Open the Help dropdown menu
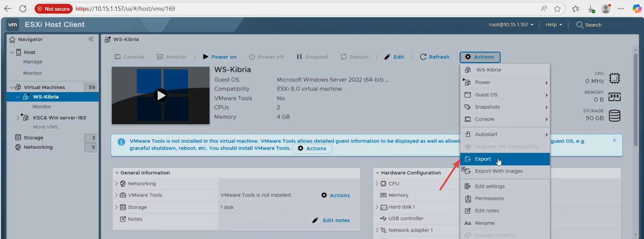This screenshot has width=644, height=239. (554, 25)
